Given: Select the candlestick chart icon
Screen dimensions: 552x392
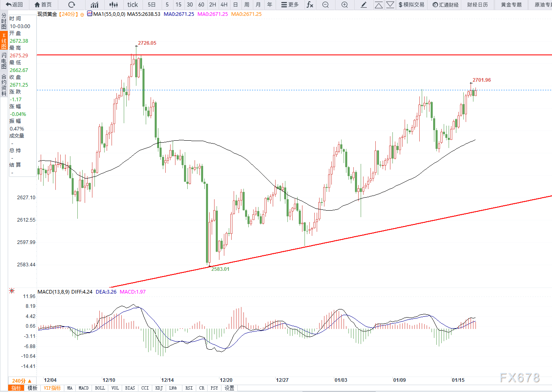Looking at the screenshot, I should 114,4.
